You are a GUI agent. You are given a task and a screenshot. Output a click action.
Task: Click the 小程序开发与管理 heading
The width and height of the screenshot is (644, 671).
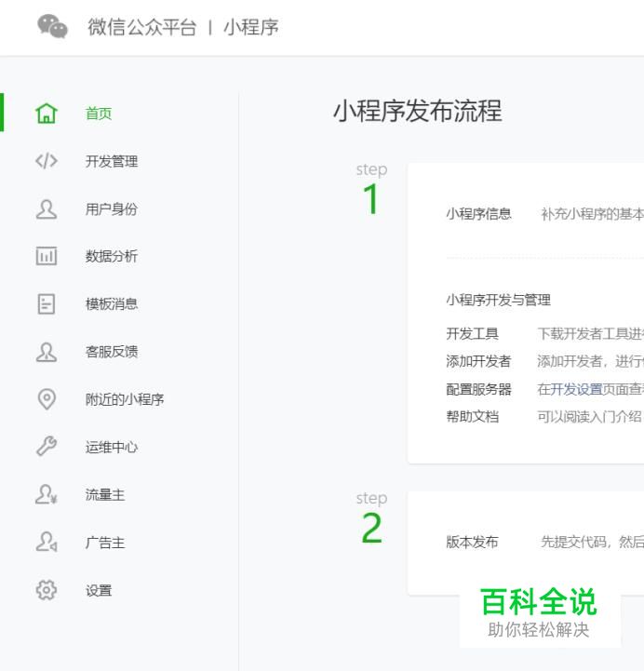499,300
